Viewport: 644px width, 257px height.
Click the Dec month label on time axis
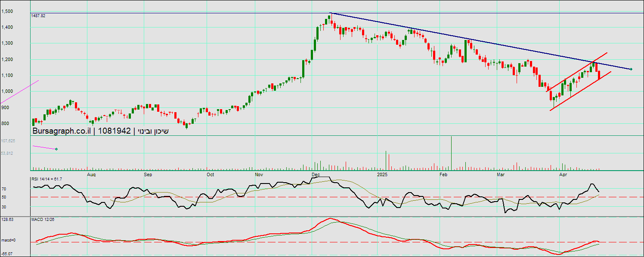click(315, 175)
